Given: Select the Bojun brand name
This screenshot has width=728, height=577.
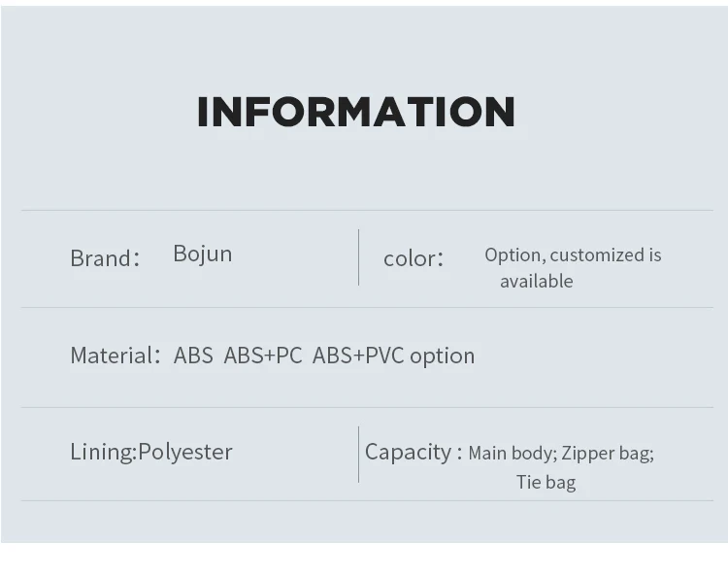Looking at the screenshot, I should [x=202, y=254].
